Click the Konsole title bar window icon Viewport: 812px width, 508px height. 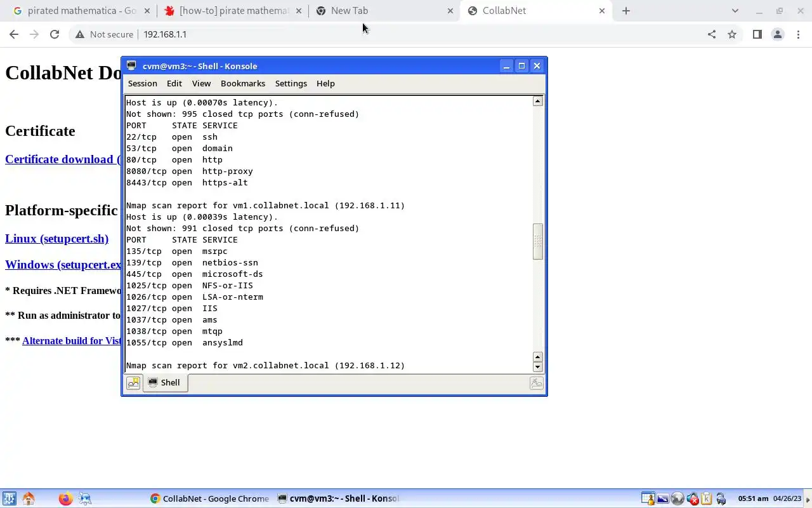click(x=131, y=65)
